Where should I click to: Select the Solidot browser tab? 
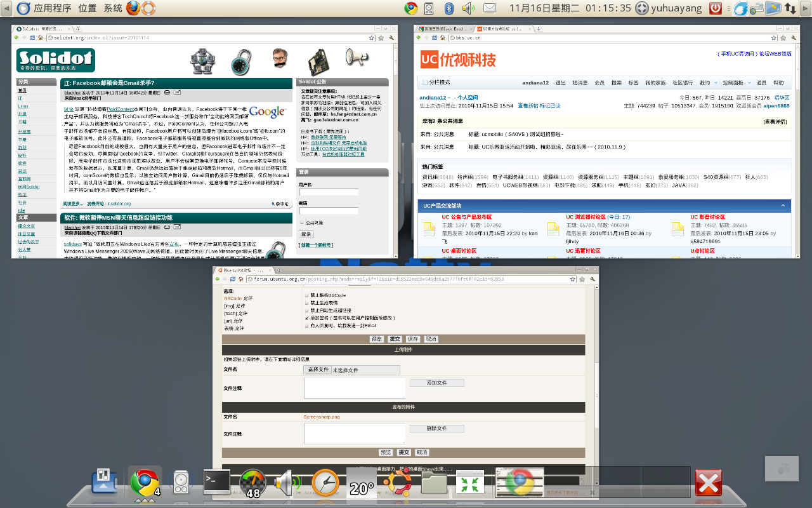[x=41, y=29]
